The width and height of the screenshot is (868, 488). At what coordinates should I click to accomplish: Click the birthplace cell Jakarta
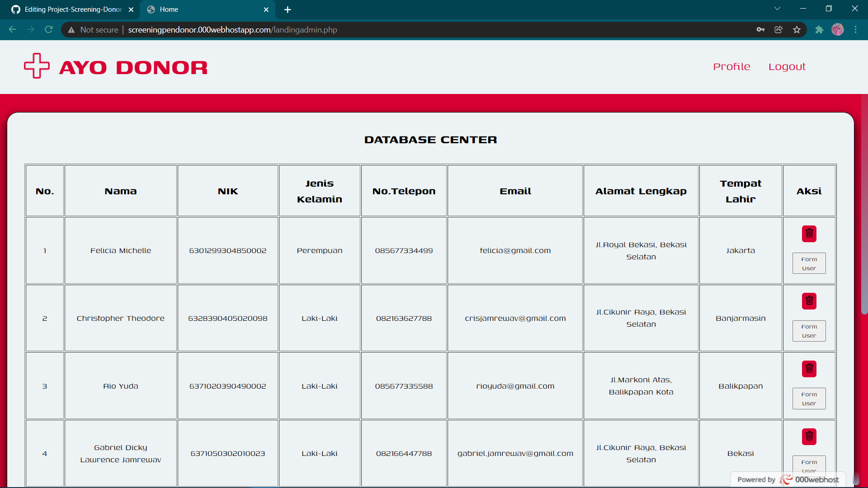pyautogui.click(x=741, y=250)
